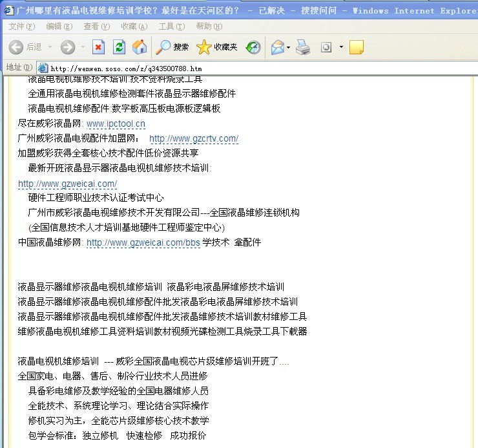Follow the www.ipctool.cn link
This screenshot has height=448, width=478.
116,123
